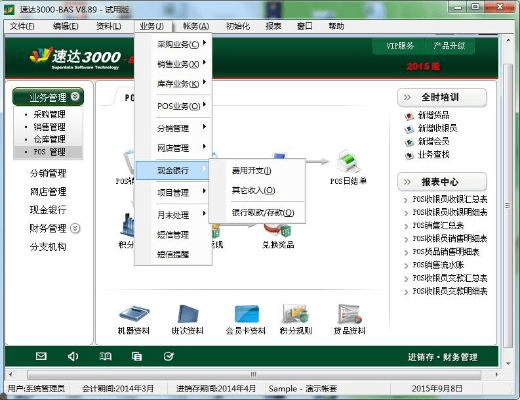Open 初始化 menu

point(238,26)
